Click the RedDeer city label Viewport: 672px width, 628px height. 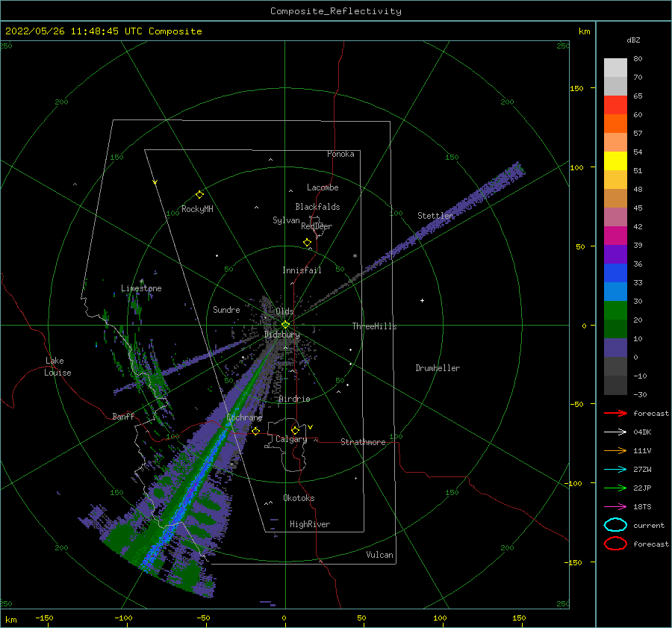[x=317, y=226]
